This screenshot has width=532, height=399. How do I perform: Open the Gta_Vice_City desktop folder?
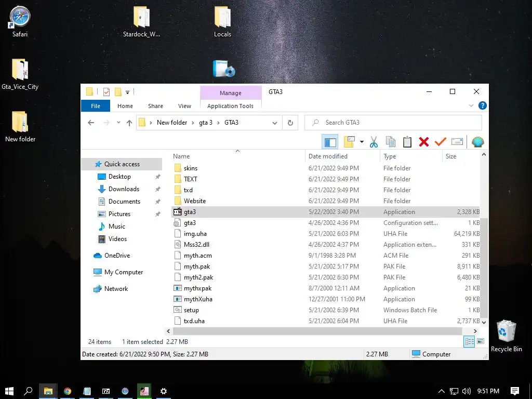pos(20,74)
